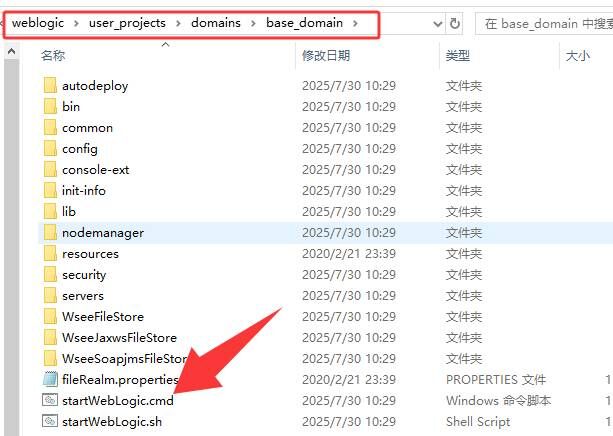Click the Shell Script type cell
This screenshot has width=613, height=436.
tap(478, 422)
